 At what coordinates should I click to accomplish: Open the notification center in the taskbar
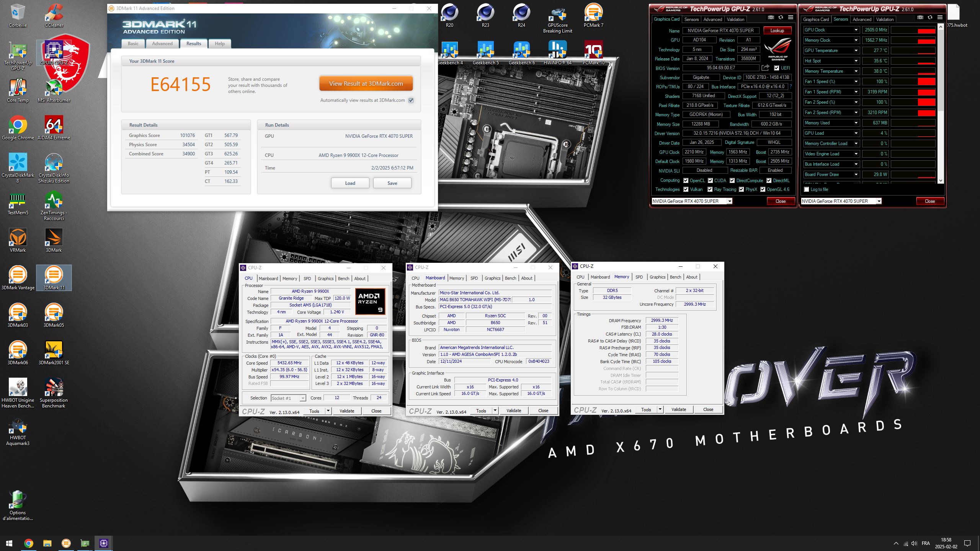pos(967,543)
